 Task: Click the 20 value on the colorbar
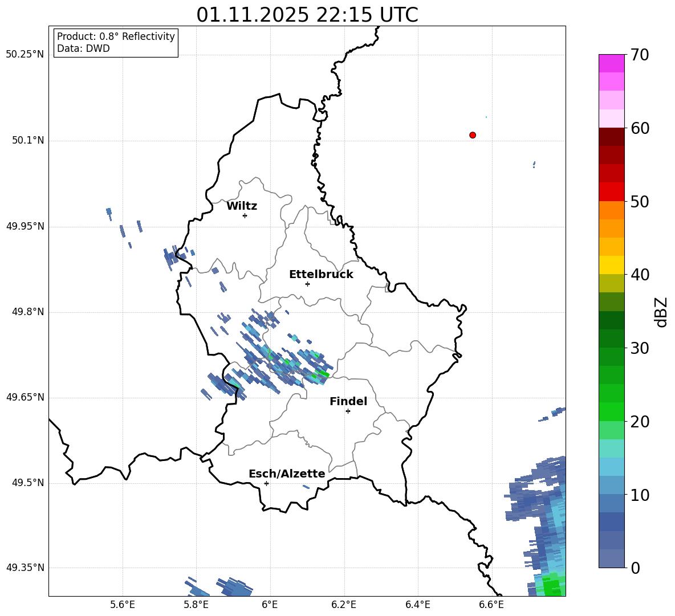click(x=640, y=422)
